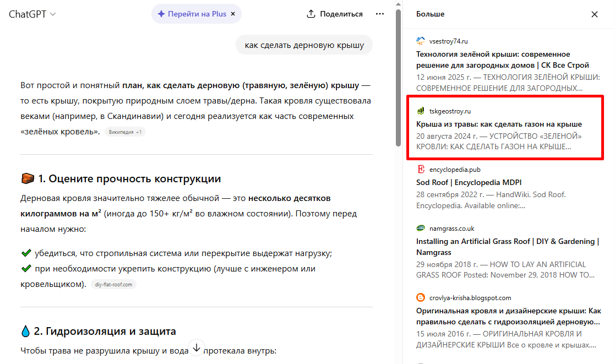615x364 pixels.
Task: Close the Больше sources panel
Action: click(x=595, y=14)
